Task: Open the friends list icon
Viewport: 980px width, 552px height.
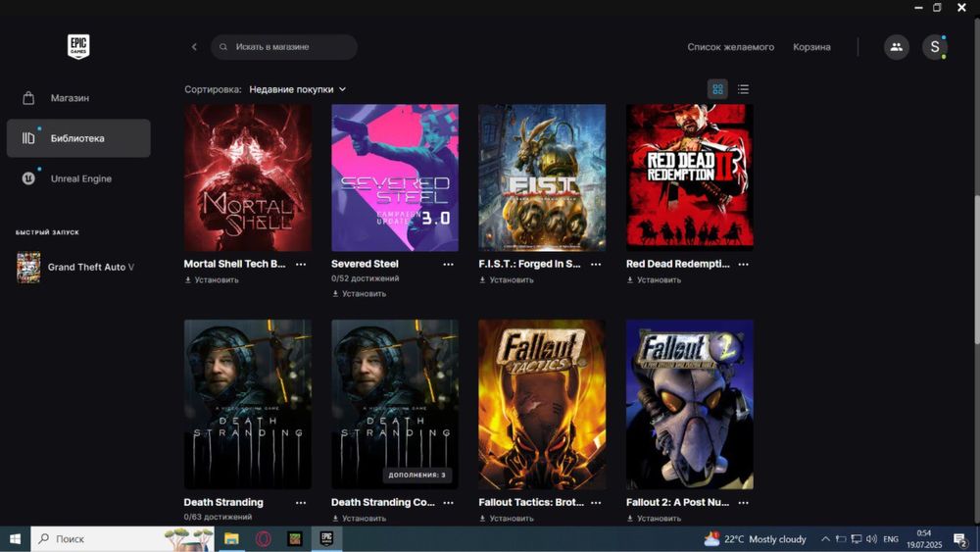Action: 897,47
